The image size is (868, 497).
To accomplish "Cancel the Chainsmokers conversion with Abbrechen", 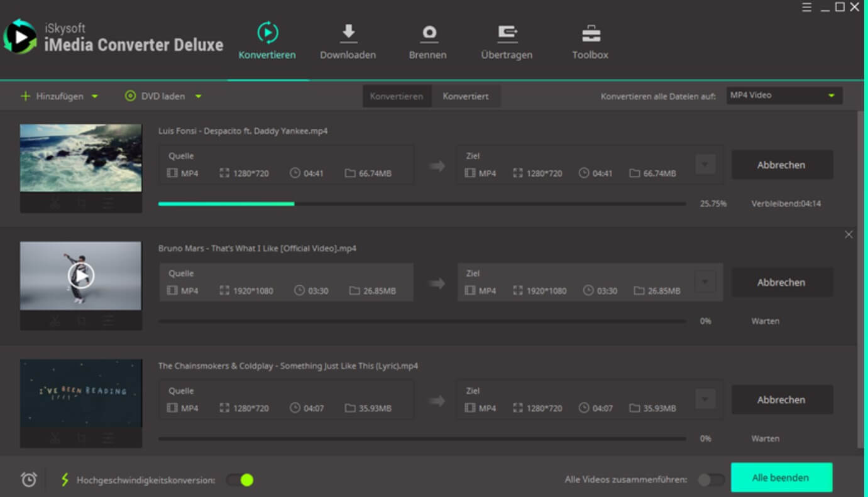I will tap(781, 400).
